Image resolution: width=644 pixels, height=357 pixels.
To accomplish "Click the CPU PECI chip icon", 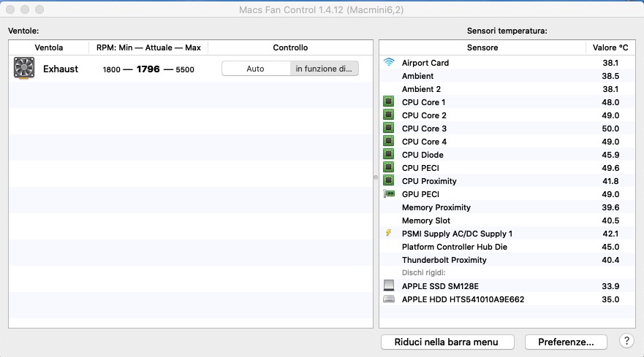I will (389, 167).
